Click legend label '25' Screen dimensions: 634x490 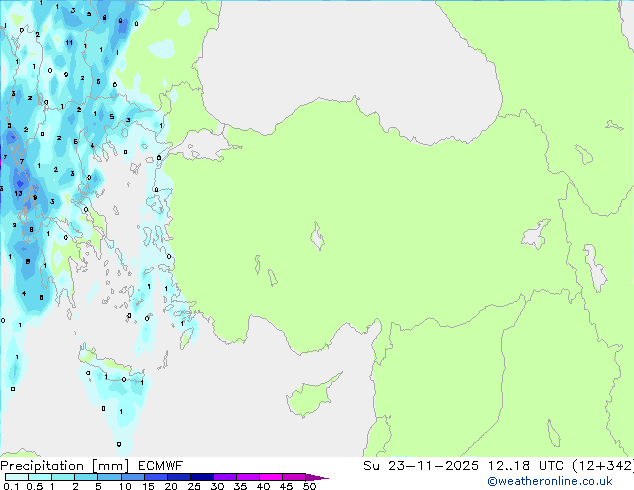tap(194, 486)
